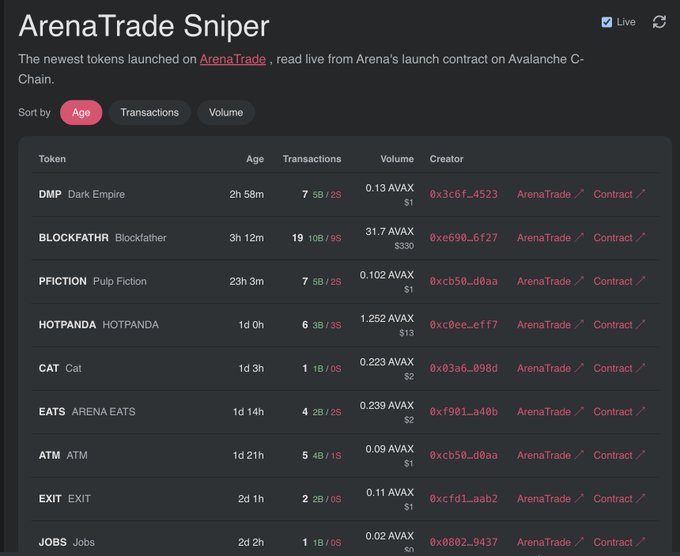Open creator address 0xc0ee…eff7
The height and width of the screenshot is (556, 680).
[464, 325]
